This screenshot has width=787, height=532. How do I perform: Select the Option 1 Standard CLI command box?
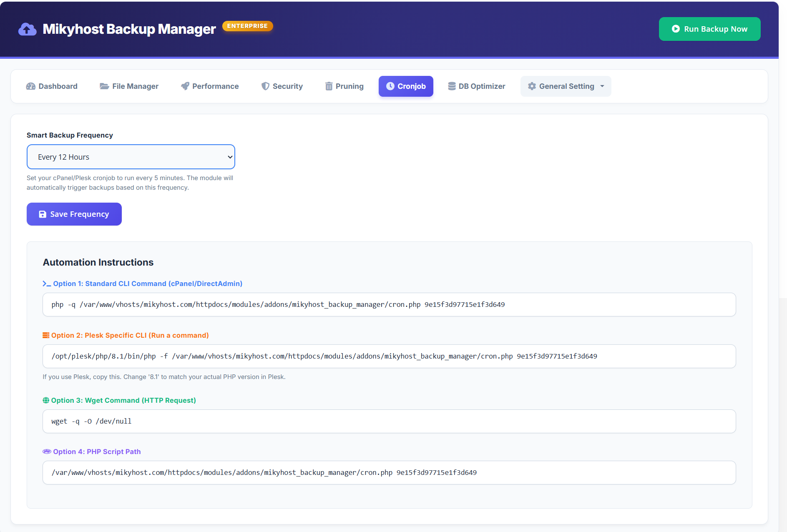click(x=389, y=305)
